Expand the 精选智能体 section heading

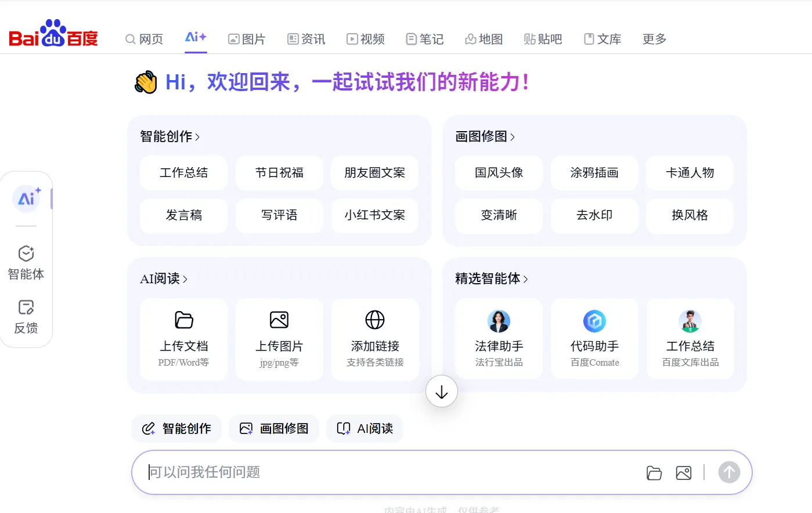[x=491, y=279]
